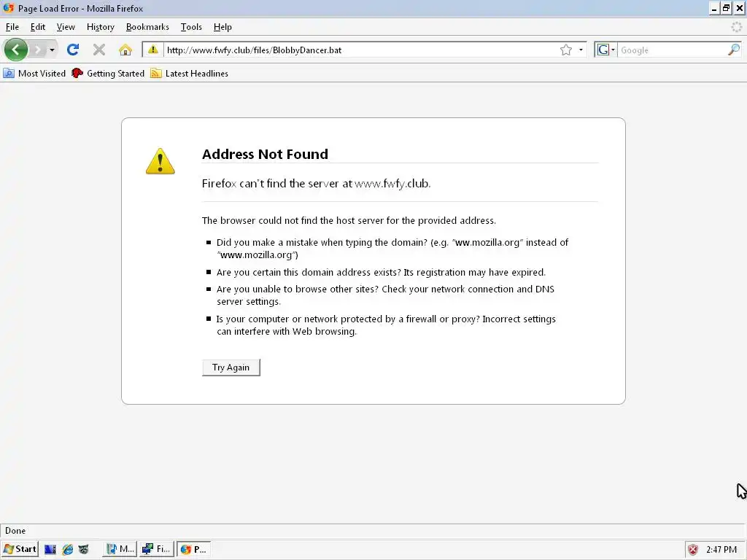This screenshot has width=747, height=560.
Task: Click the Done status bar text
Action: click(15, 531)
